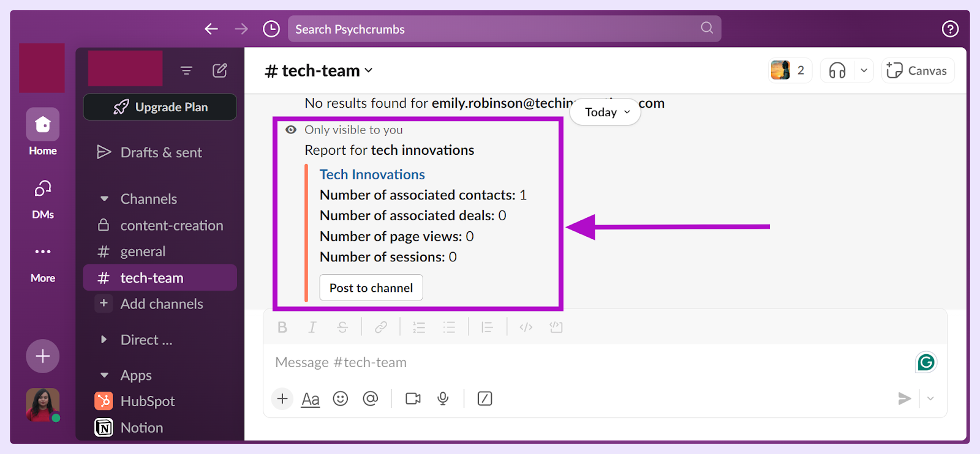Click Post to channel button

[x=371, y=288]
